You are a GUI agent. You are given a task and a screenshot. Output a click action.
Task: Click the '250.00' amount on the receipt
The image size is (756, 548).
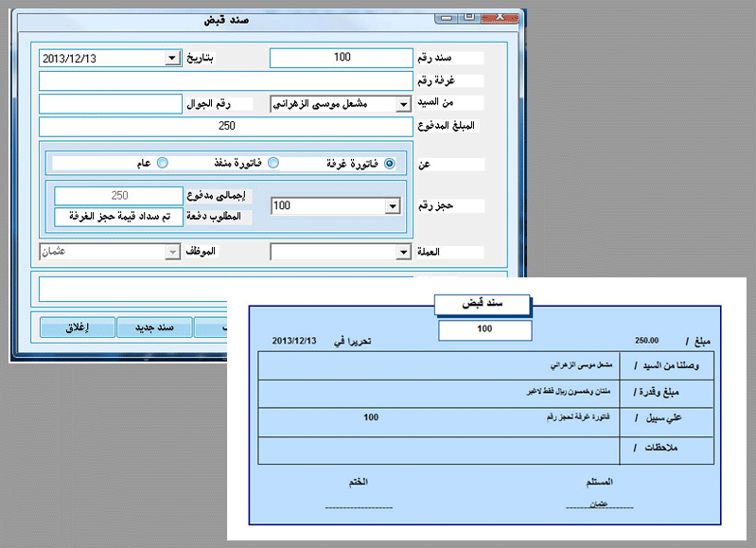tap(646, 341)
